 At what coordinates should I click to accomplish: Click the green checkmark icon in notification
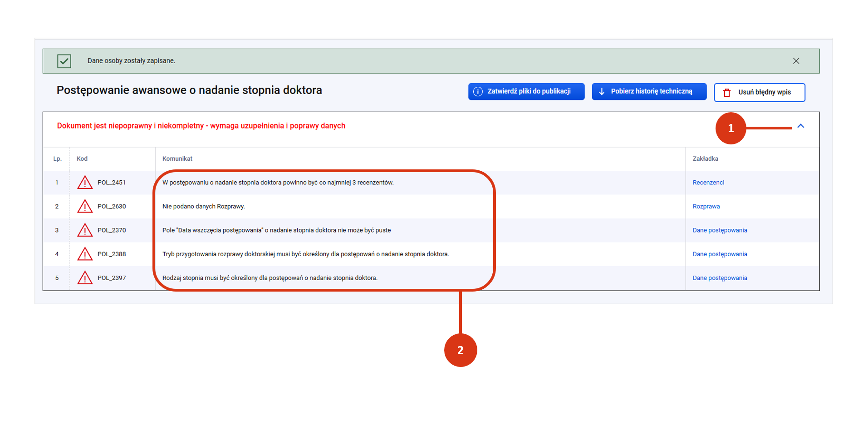coord(64,61)
